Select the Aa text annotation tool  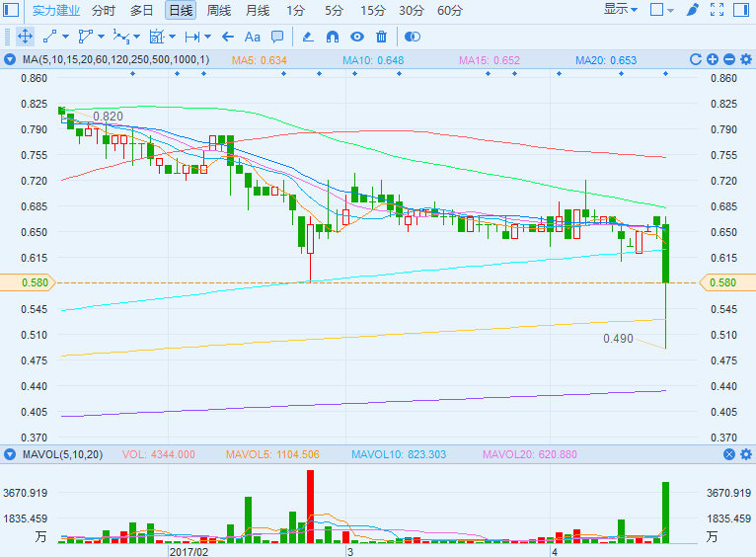[x=252, y=37]
